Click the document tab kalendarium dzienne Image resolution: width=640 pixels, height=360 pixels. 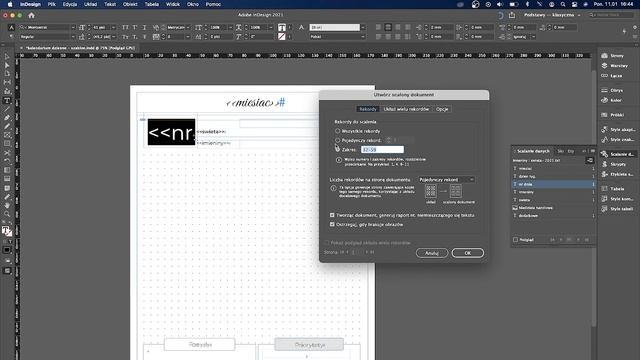80,48
